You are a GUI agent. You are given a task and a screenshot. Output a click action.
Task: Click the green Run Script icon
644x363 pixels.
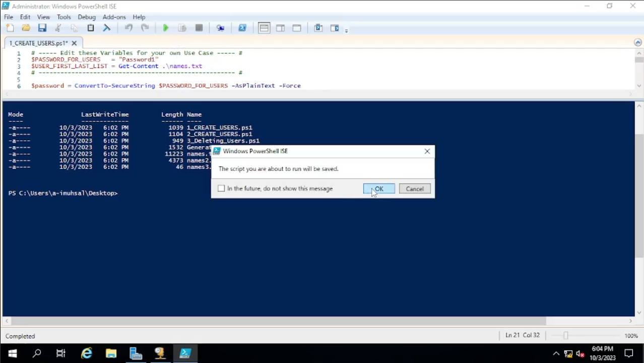[165, 28]
